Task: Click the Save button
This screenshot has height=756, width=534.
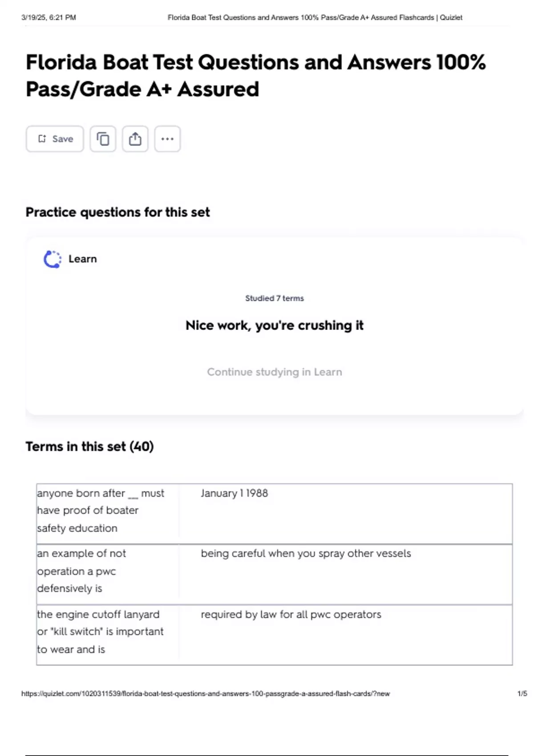Action: point(55,139)
